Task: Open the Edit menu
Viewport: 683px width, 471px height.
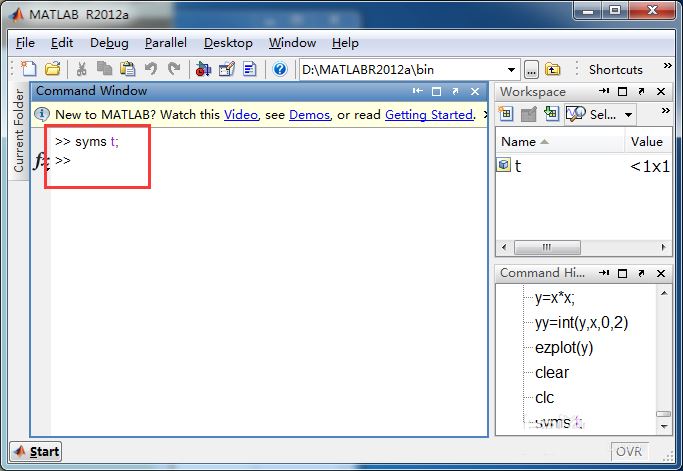Action: tap(62, 43)
